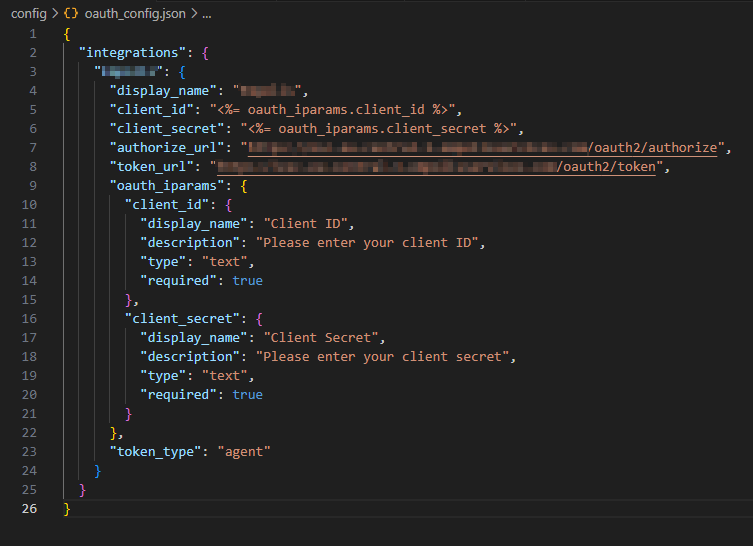753x546 pixels.
Task: Select line number 23 in the gutter
Action: tap(29, 452)
